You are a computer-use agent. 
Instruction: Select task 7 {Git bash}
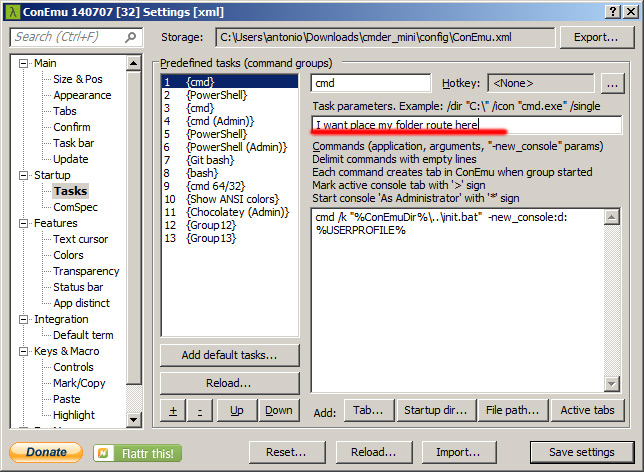click(x=230, y=160)
